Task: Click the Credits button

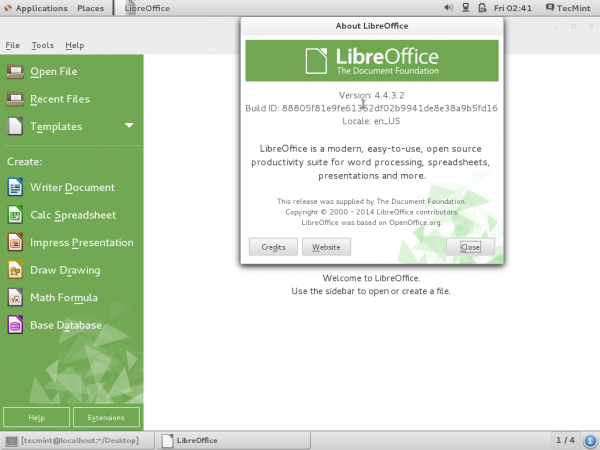Action: [x=273, y=247]
